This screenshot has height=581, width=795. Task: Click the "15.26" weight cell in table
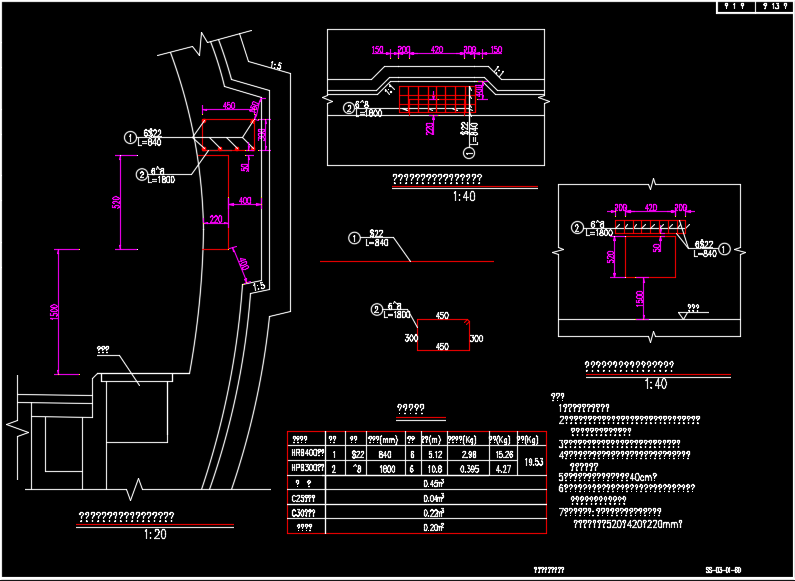click(x=504, y=455)
